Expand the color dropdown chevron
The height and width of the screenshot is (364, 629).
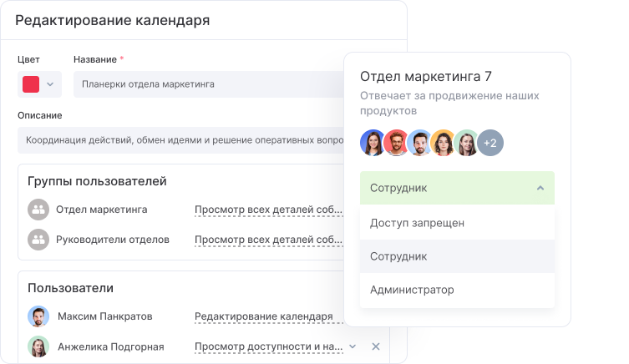[50, 84]
